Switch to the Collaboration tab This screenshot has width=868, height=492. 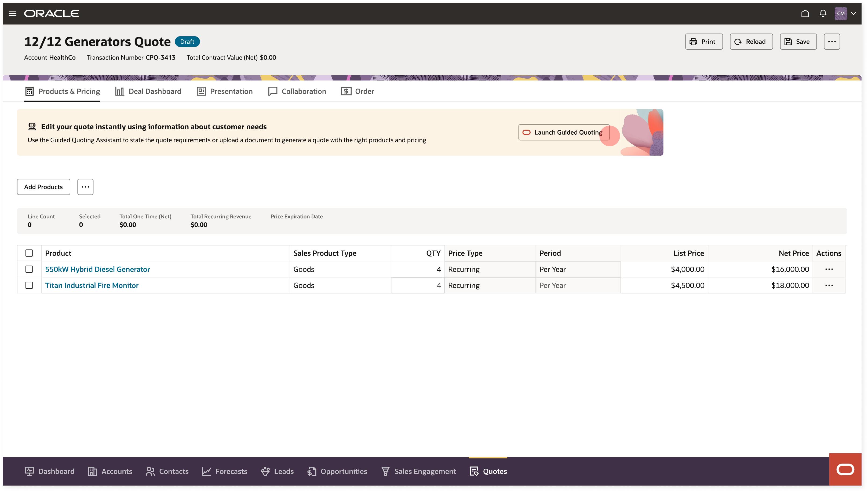click(297, 91)
